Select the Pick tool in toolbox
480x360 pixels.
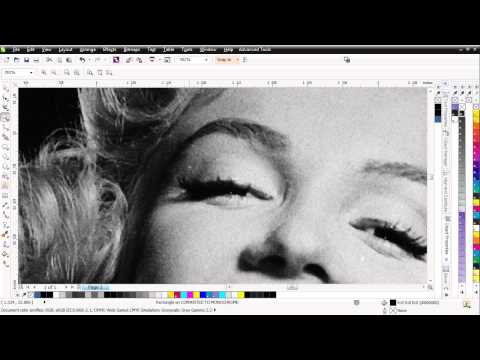point(6,89)
